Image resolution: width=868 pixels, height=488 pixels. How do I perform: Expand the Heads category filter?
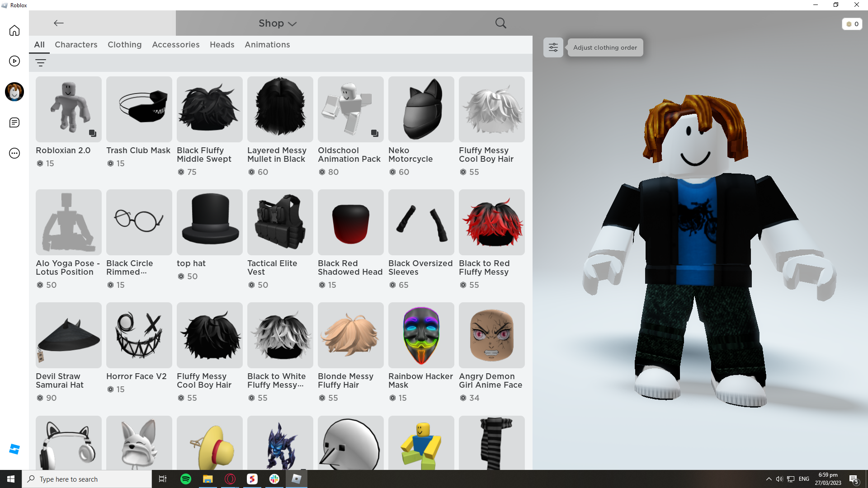pos(222,45)
